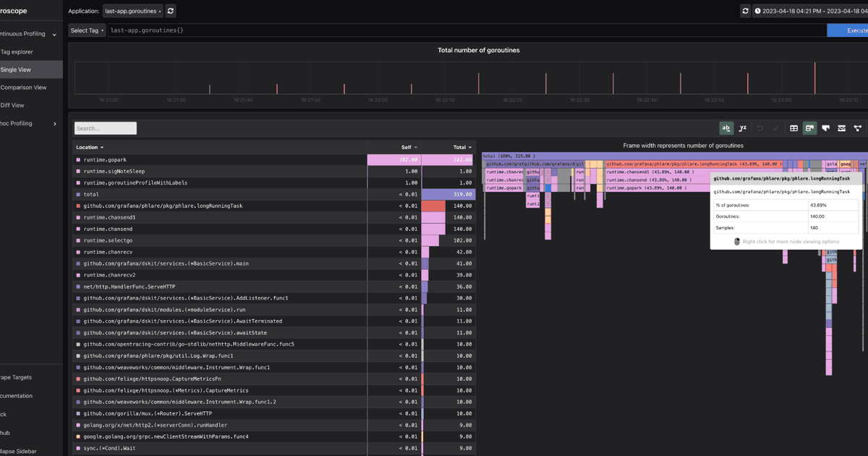Open the date range picker 2023-04-18 04:21 PM
This screenshot has width=868, height=456.
tap(810, 11)
